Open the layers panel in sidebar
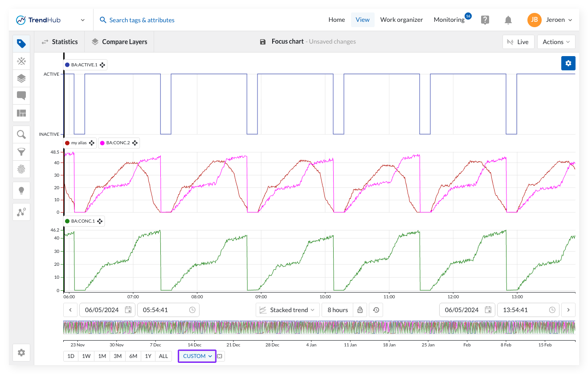The height and width of the screenshot is (374, 588). (21, 78)
